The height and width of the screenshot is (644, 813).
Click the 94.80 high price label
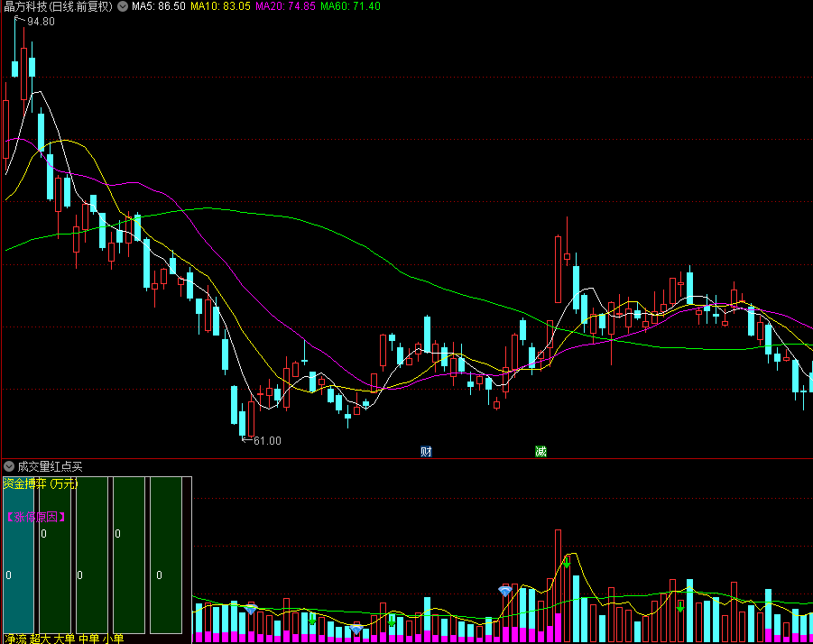point(41,22)
